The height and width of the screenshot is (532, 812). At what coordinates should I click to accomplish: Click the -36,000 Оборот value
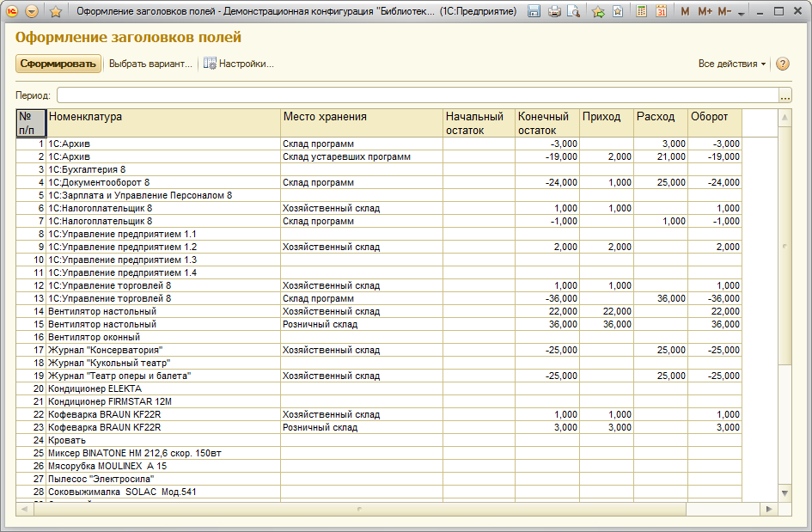click(x=715, y=298)
